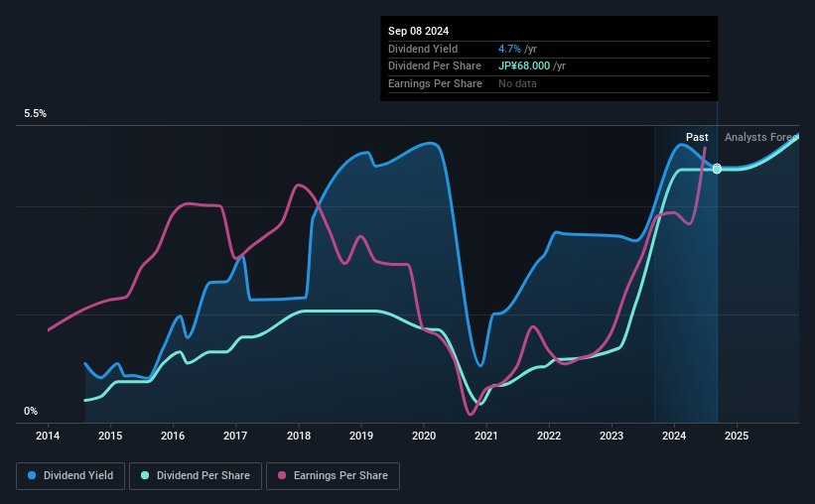Toggle the Dividend Yield legend button
Screen dimensions: 815x504
70,476
